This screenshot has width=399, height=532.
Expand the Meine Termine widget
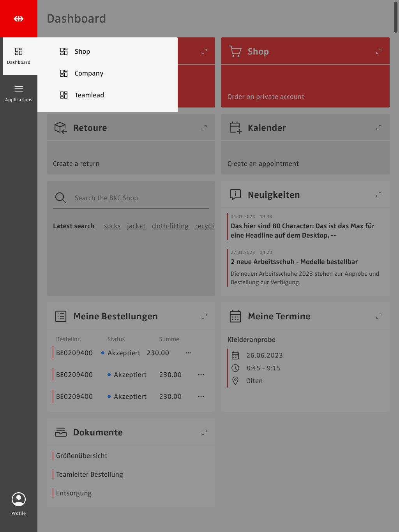click(378, 316)
